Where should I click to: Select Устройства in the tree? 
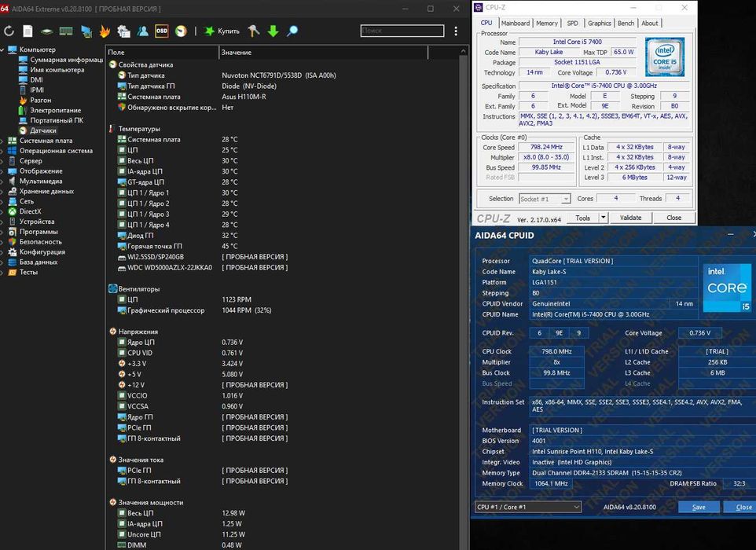coord(37,222)
